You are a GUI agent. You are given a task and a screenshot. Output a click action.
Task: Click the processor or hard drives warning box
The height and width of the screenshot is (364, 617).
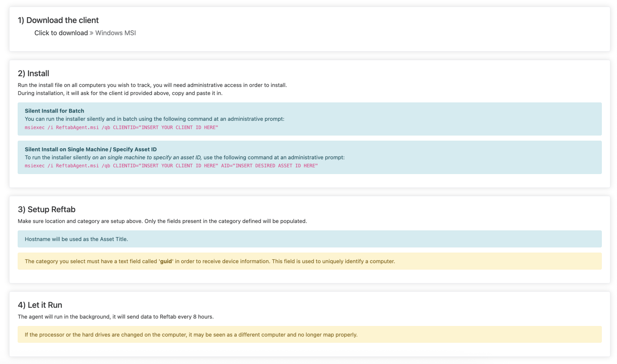click(x=309, y=334)
